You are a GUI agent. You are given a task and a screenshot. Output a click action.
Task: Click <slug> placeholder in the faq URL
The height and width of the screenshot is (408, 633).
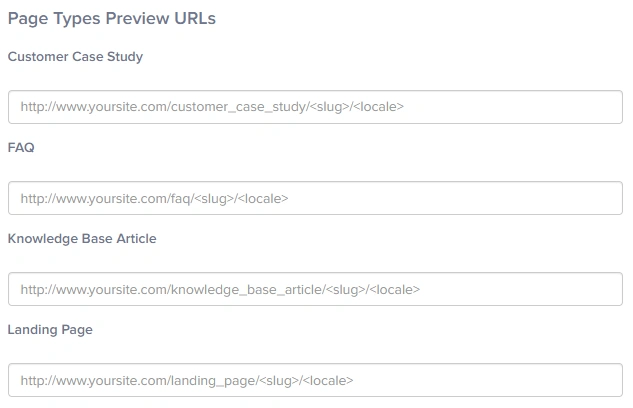[212, 198]
